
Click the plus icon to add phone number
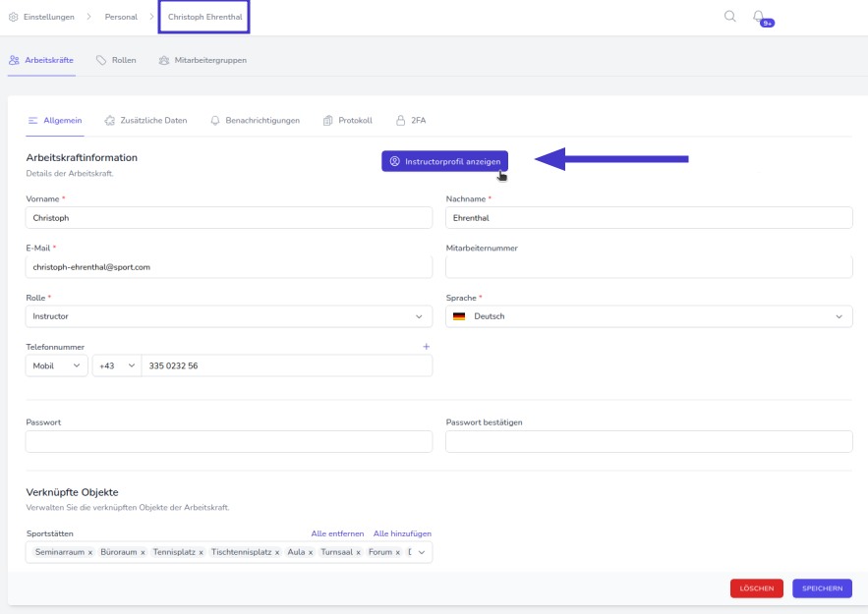(427, 346)
